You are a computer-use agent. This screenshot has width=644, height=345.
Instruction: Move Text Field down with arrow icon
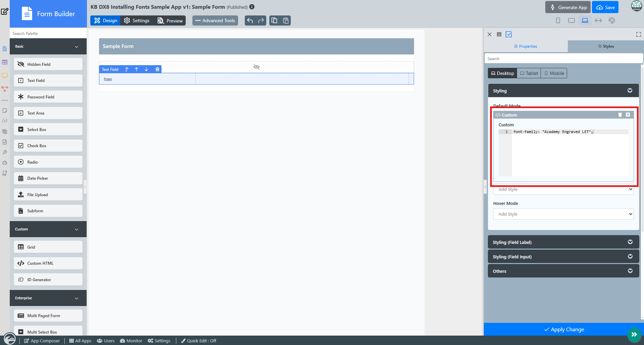point(146,69)
